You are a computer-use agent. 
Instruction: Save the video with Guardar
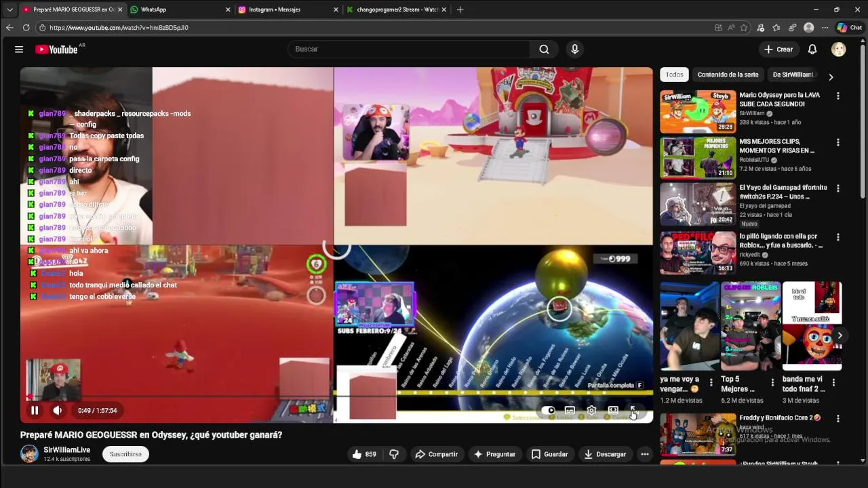[x=550, y=454]
